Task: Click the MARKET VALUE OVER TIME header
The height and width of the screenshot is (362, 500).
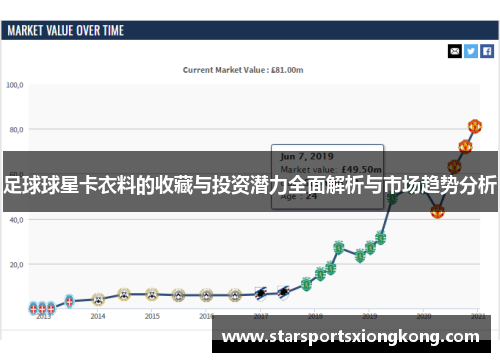Action: pyautogui.click(x=66, y=31)
